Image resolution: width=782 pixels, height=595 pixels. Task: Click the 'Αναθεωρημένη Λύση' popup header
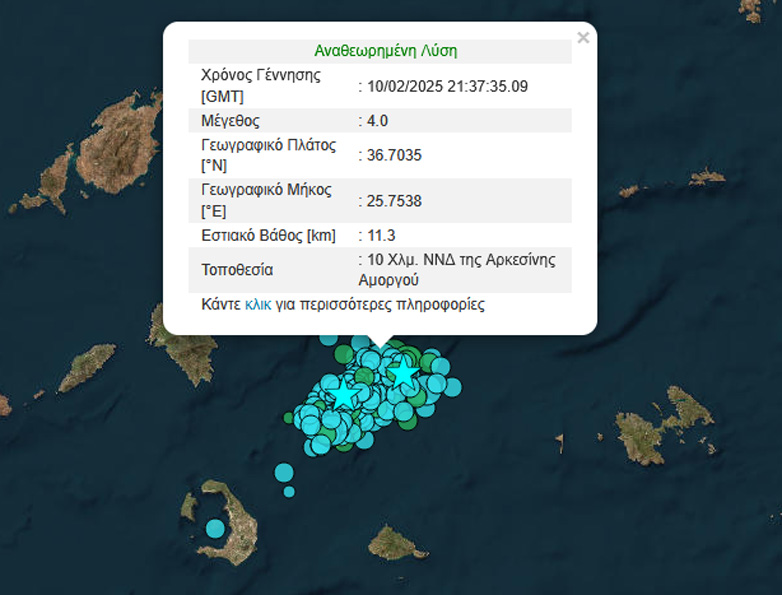click(x=385, y=51)
